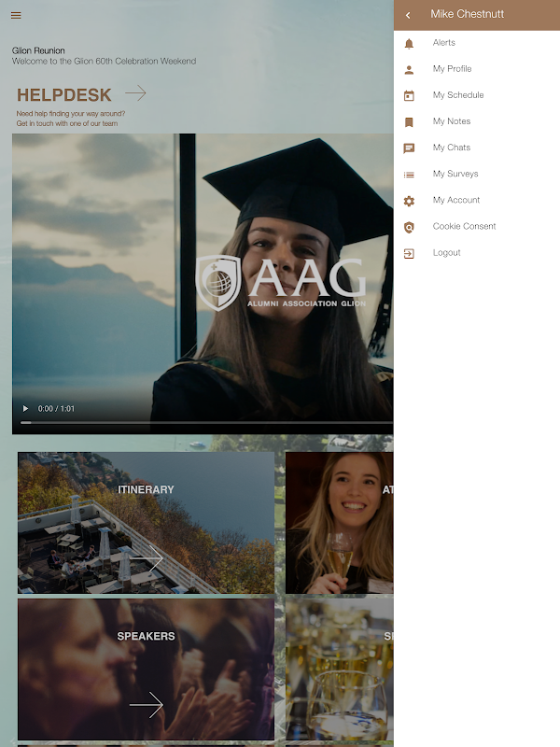Click the ITINERARY tile label
560x747 pixels.
click(146, 489)
